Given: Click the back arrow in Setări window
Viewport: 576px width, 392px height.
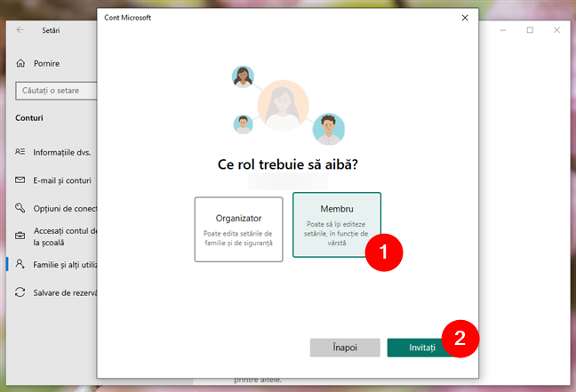Looking at the screenshot, I should 20,29.
